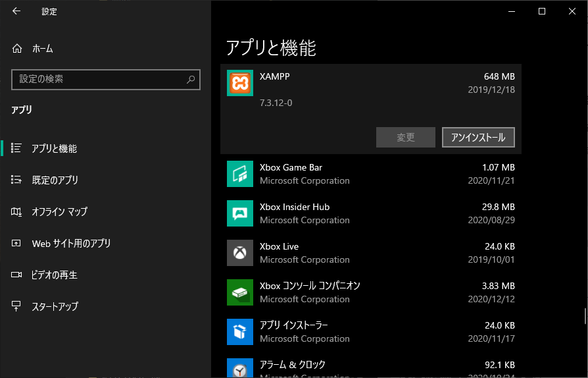Viewport: 588px width, 378px height.
Task: Click the Web サイト用のアプリ icon
Action: [16, 243]
